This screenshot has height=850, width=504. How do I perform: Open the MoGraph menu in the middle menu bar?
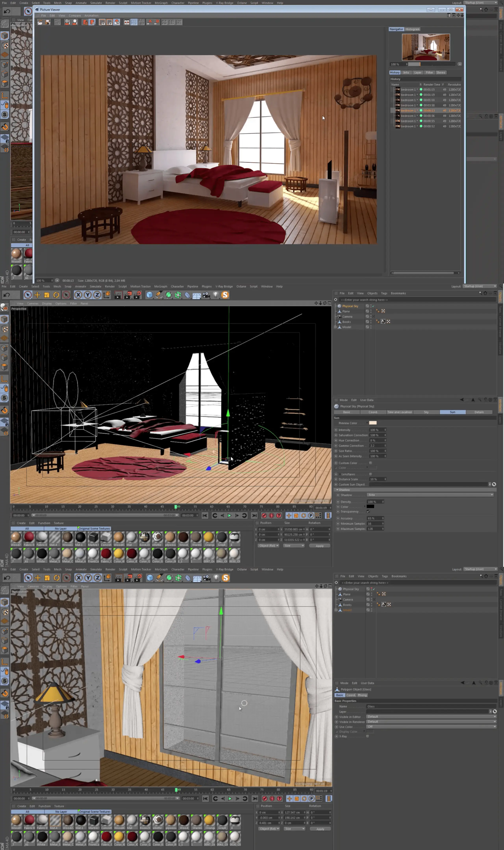point(161,286)
